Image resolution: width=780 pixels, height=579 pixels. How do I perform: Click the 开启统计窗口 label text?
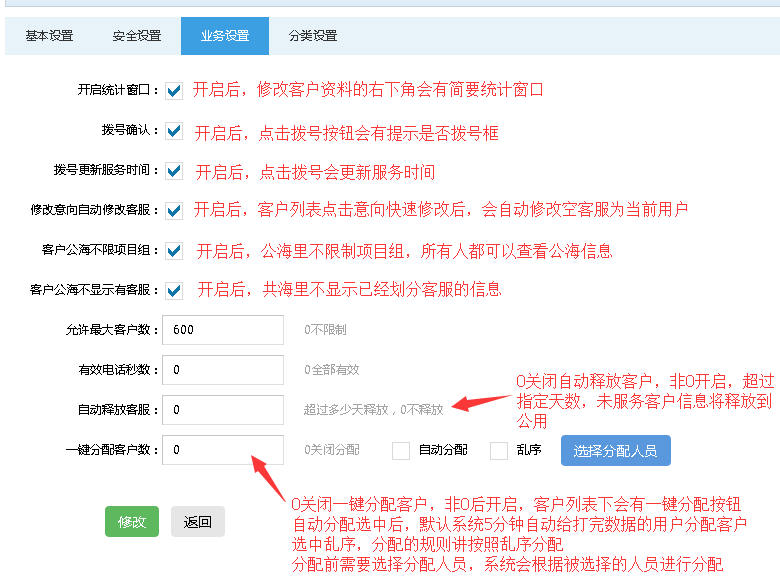[118, 91]
